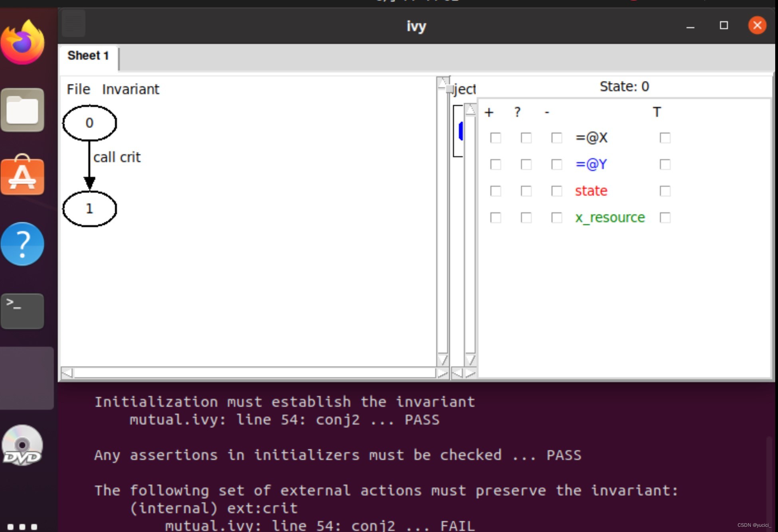Image resolution: width=778 pixels, height=532 pixels.
Task: Switch to the Sheet 1 tab
Action: [88, 55]
